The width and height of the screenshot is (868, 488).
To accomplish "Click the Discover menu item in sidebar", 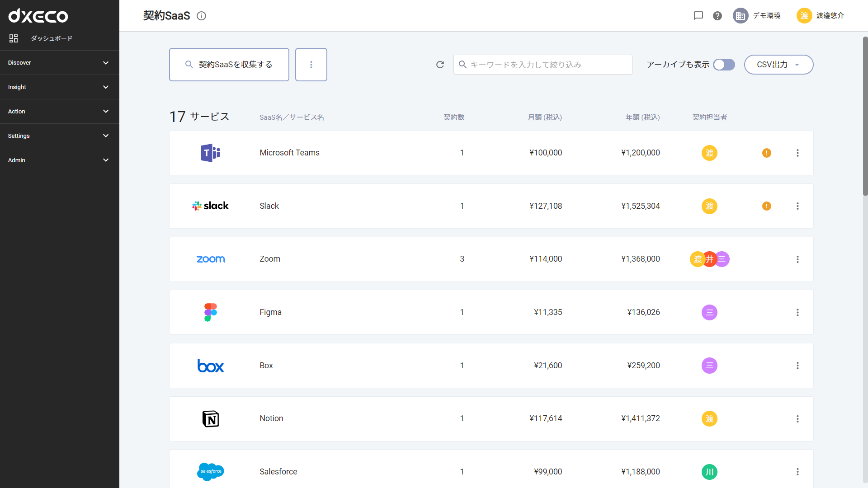I will point(59,62).
